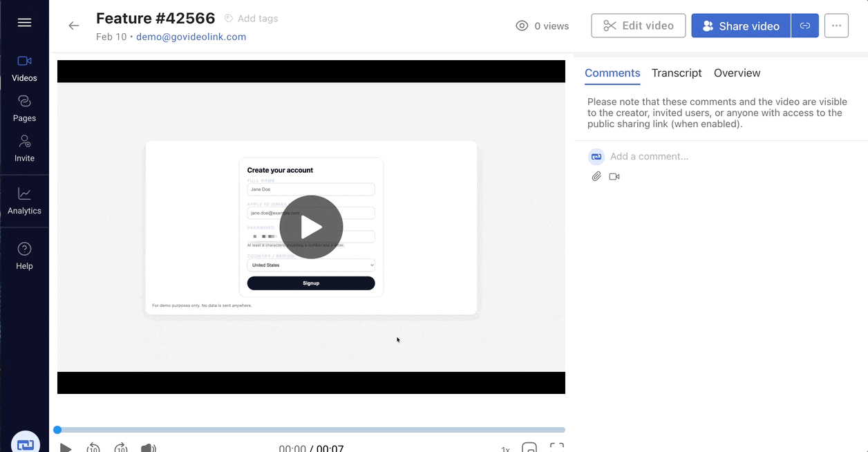Viewport: 868px width, 452px height.
Task: Attach a file to your comment
Action: point(596,176)
